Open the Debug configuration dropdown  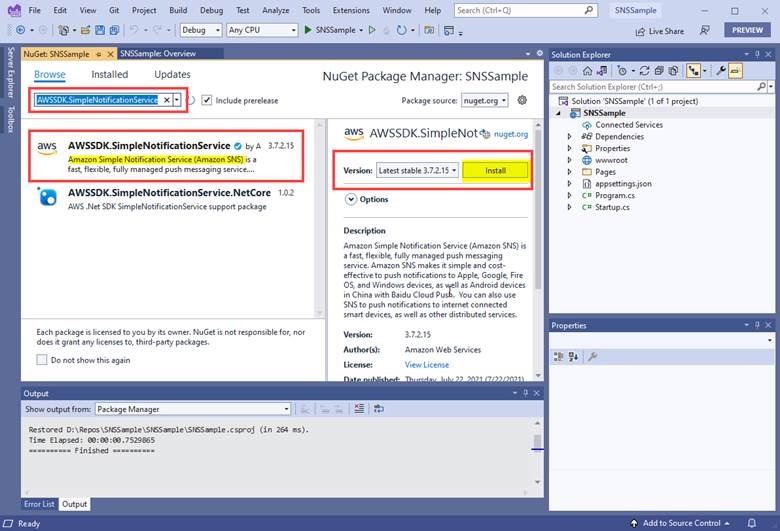coord(200,30)
